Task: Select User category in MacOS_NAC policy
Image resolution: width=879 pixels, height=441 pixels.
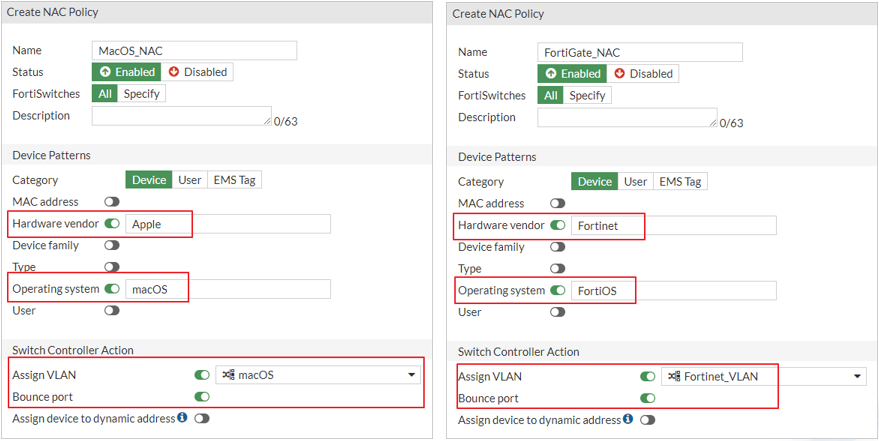Action: click(x=190, y=180)
